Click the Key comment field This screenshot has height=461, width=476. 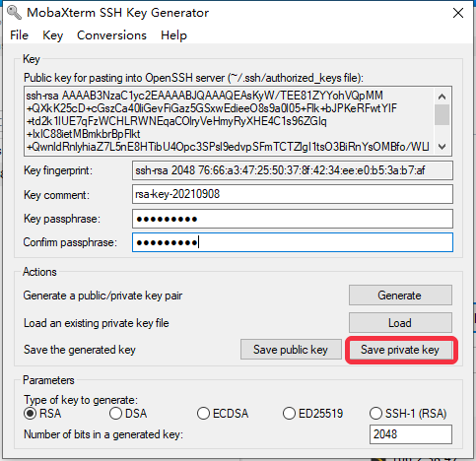click(293, 194)
